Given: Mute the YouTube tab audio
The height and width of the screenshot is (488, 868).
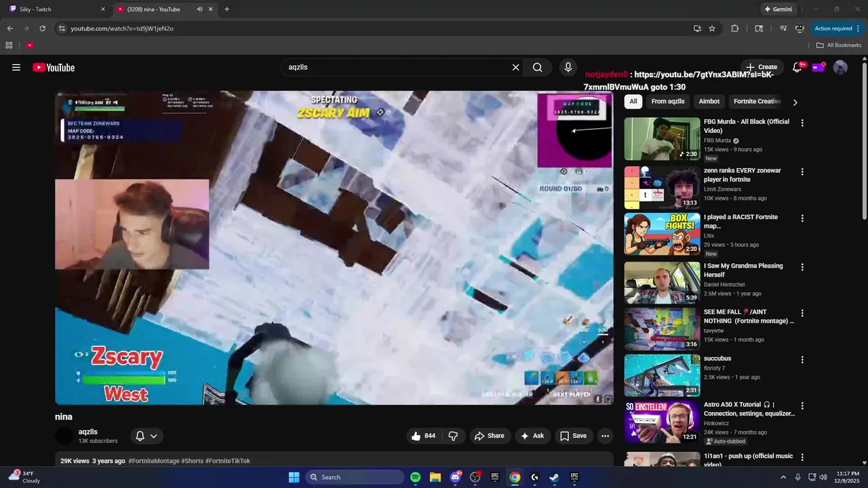Looking at the screenshot, I should pyautogui.click(x=199, y=9).
